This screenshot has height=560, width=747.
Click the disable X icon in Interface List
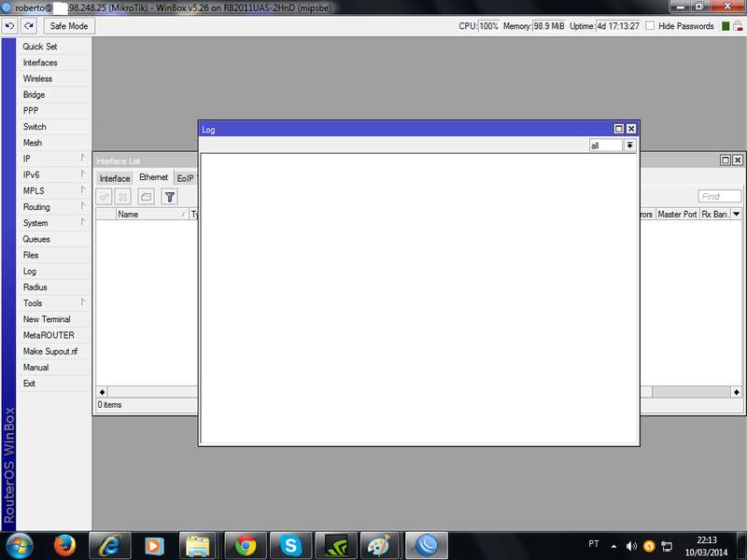click(123, 197)
